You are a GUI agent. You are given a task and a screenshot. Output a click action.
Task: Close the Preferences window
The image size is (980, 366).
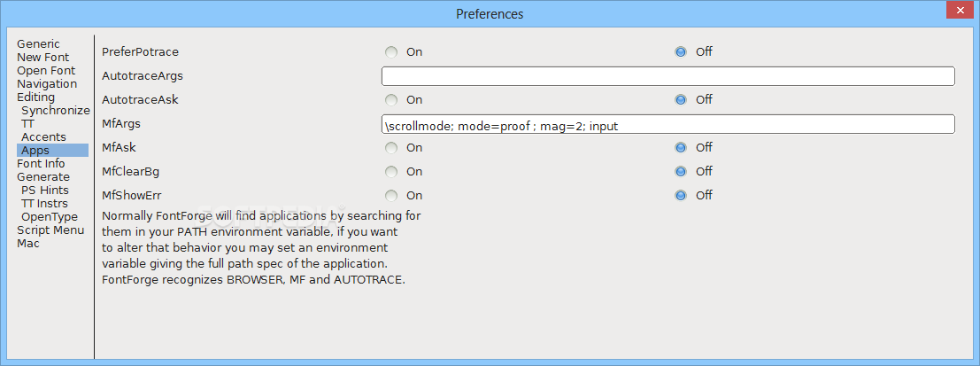pyautogui.click(x=961, y=11)
